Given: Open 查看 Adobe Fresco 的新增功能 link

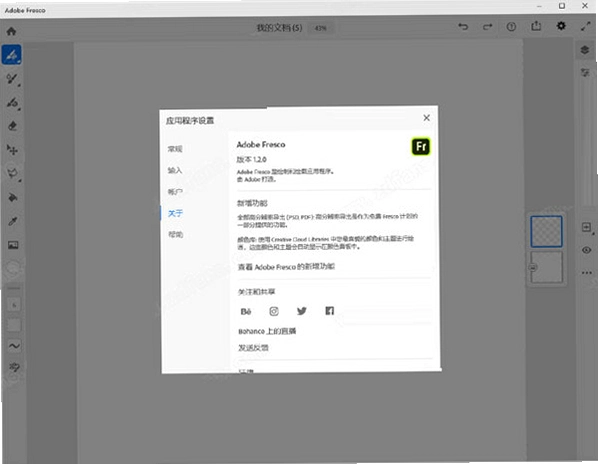Looking at the screenshot, I should tap(286, 267).
